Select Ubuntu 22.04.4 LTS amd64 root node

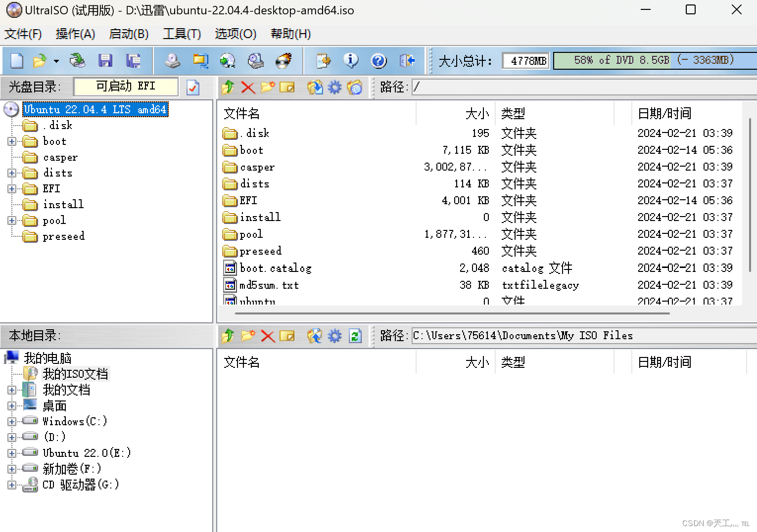[96, 109]
